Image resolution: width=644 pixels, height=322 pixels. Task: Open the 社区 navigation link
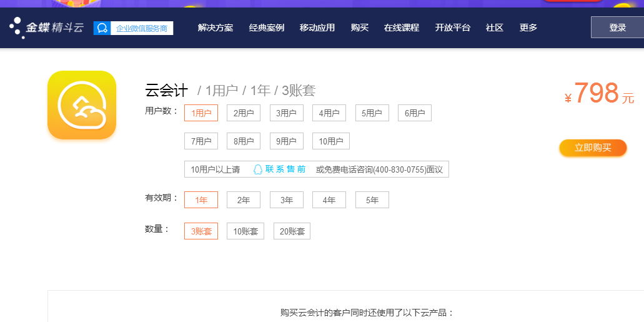point(495,28)
